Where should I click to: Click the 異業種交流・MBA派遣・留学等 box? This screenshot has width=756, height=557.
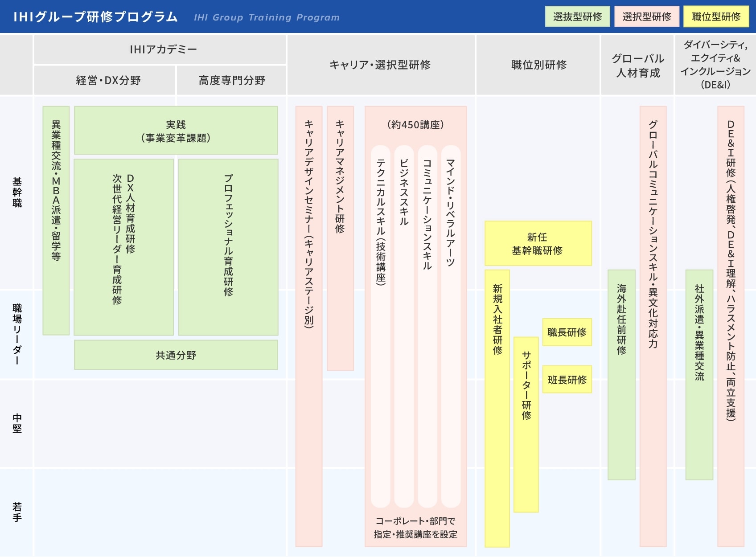click(56, 221)
